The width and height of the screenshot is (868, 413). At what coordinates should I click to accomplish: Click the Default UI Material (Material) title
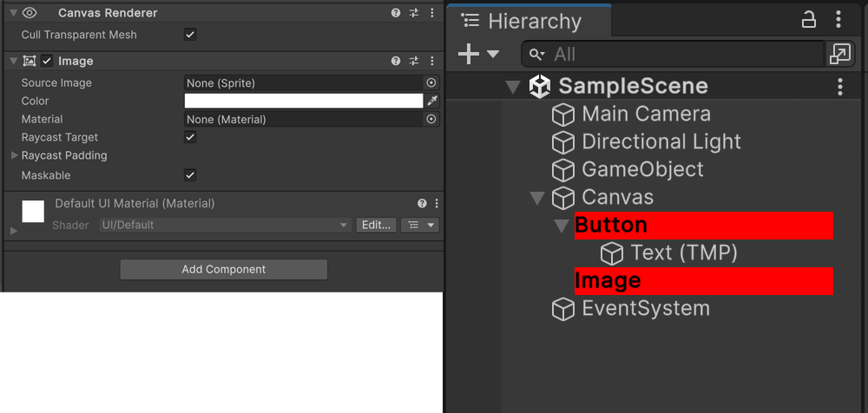click(135, 204)
